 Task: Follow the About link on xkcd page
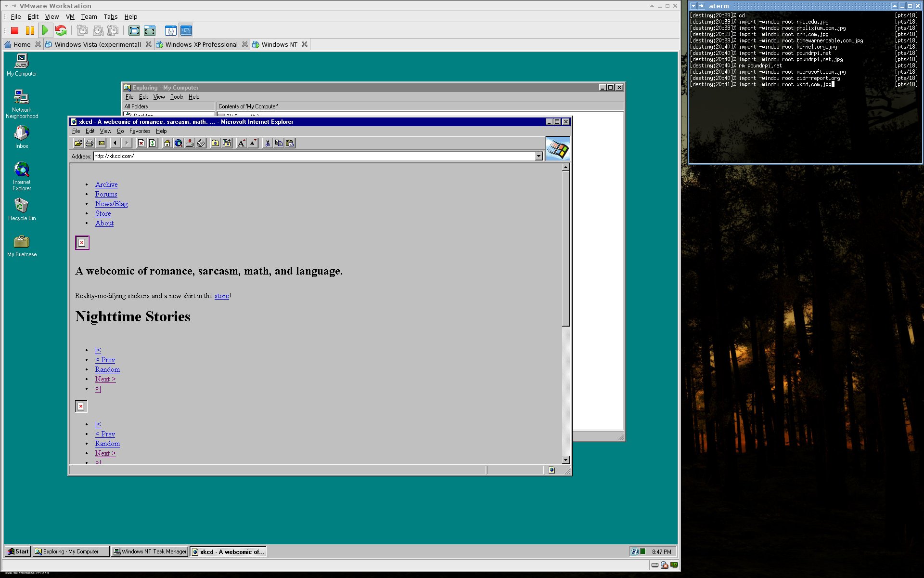[104, 223]
